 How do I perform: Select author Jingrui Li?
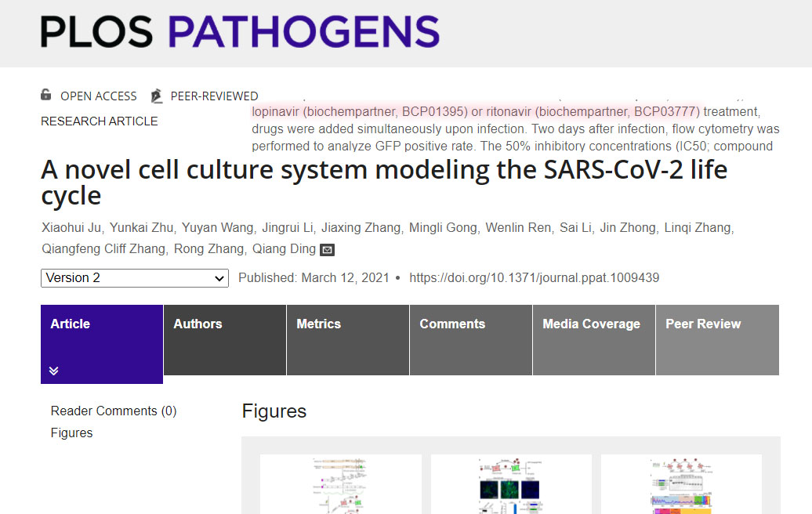tap(288, 228)
